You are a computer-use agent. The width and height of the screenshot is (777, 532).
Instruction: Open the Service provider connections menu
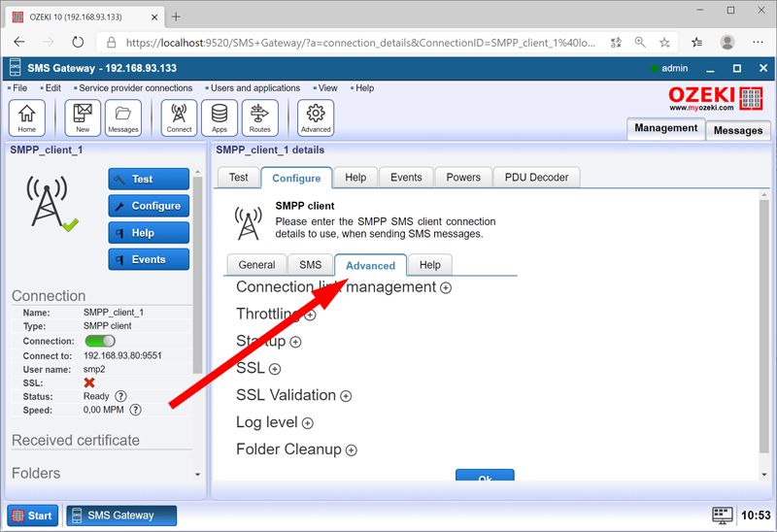(x=136, y=88)
